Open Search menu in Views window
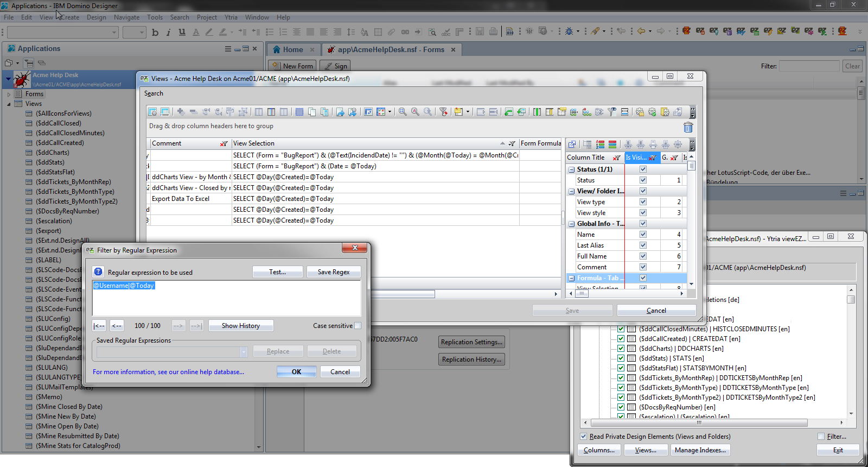The width and height of the screenshot is (868, 467). pos(154,93)
